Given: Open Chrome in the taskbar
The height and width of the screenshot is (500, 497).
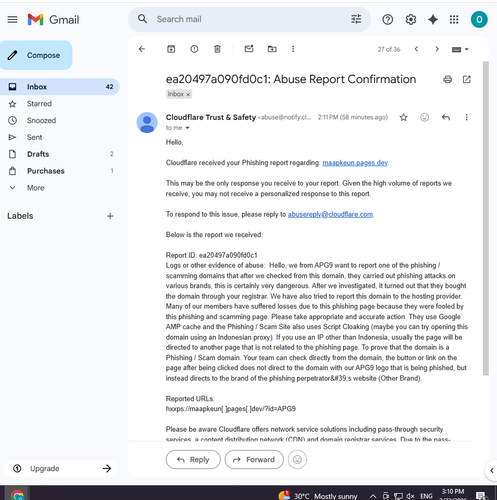Looking at the screenshot, I should point(17,495).
